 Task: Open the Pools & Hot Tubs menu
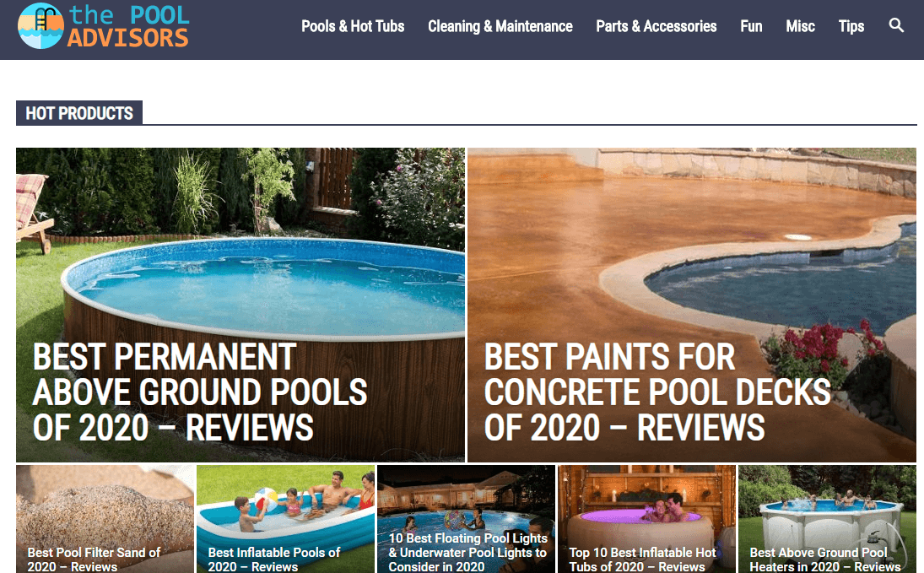[353, 26]
